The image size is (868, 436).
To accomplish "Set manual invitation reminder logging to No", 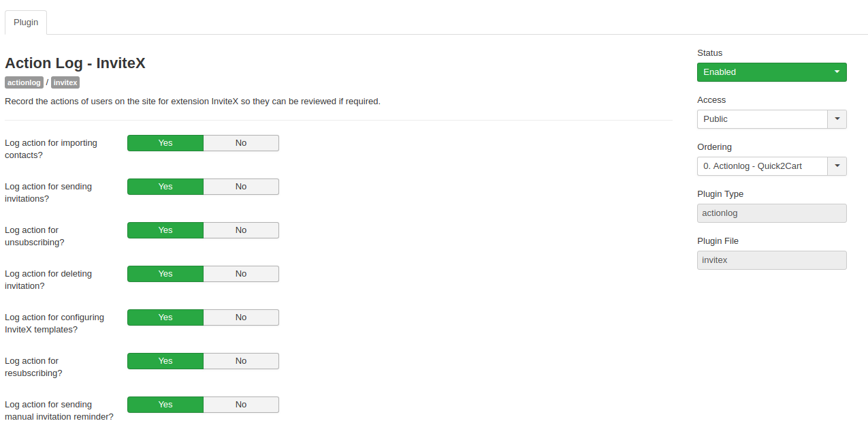I will pyautogui.click(x=241, y=405).
